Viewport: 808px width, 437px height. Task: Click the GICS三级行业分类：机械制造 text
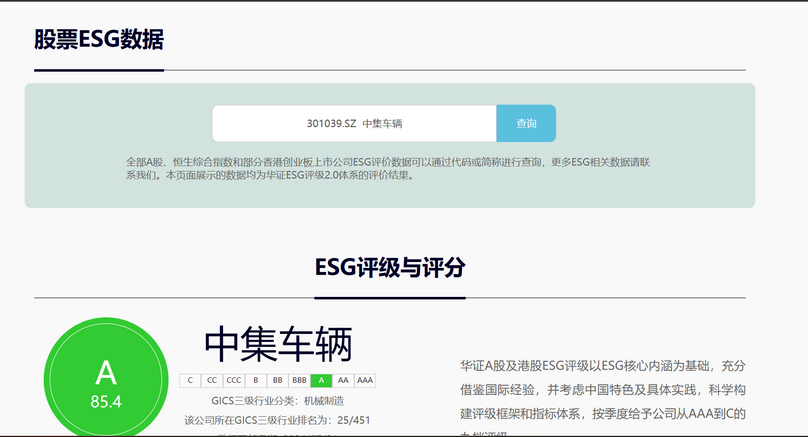tap(277, 401)
